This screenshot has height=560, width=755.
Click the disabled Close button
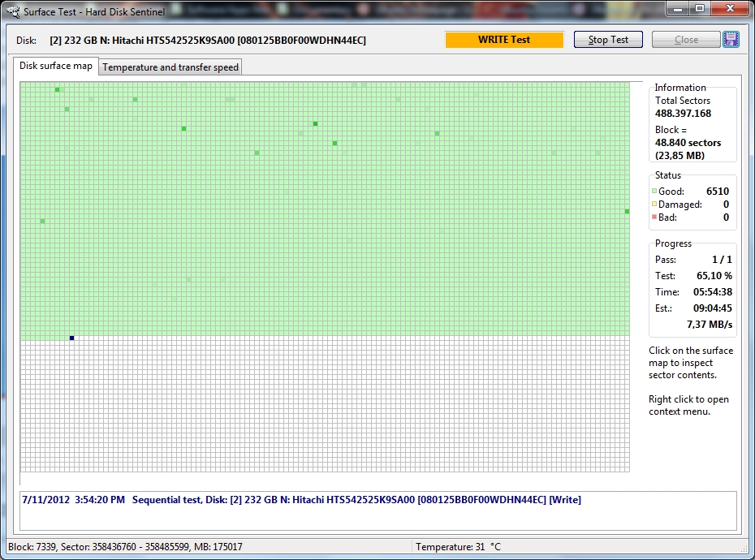(x=686, y=40)
